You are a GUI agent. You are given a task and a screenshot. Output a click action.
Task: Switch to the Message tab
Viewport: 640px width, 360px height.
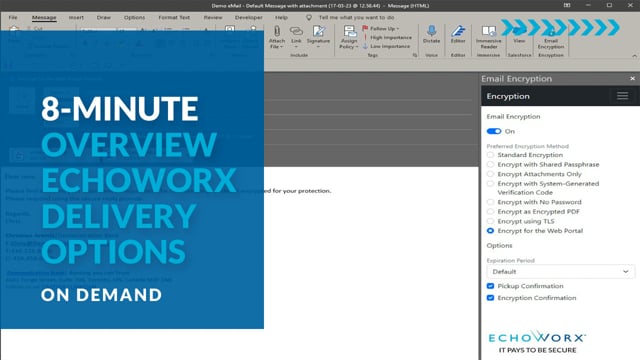coord(44,18)
